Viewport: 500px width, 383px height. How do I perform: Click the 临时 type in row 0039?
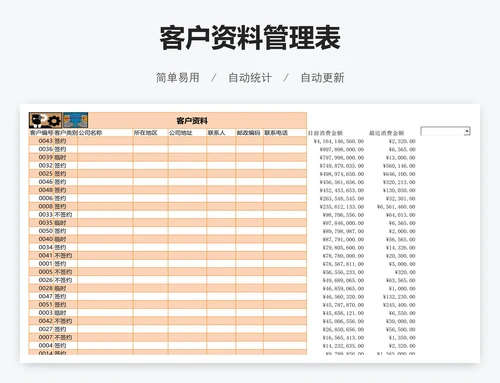point(60,157)
